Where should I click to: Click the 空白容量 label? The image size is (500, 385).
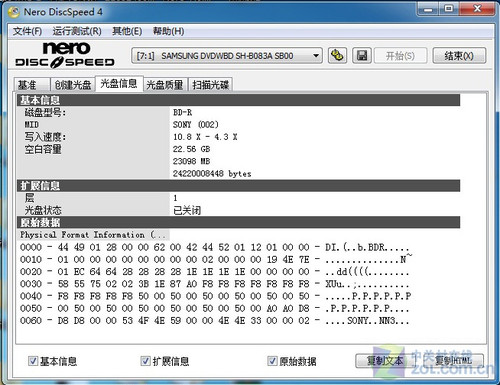43,149
